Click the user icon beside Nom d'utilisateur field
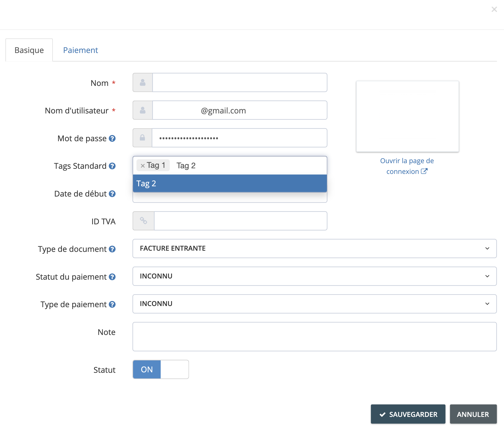The image size is (504, 433). pos(143,110)
